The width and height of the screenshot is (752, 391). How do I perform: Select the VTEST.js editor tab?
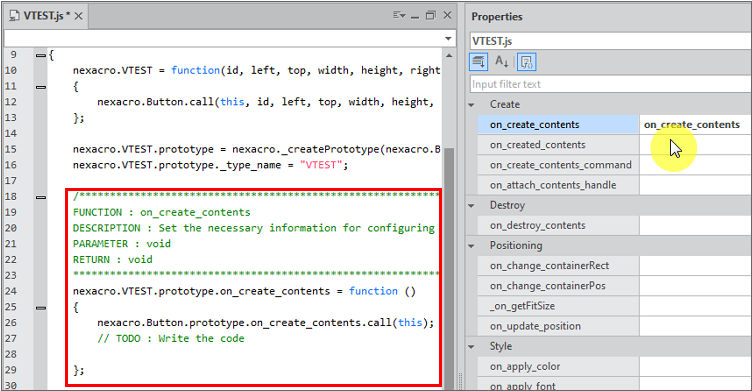[47, 16]
